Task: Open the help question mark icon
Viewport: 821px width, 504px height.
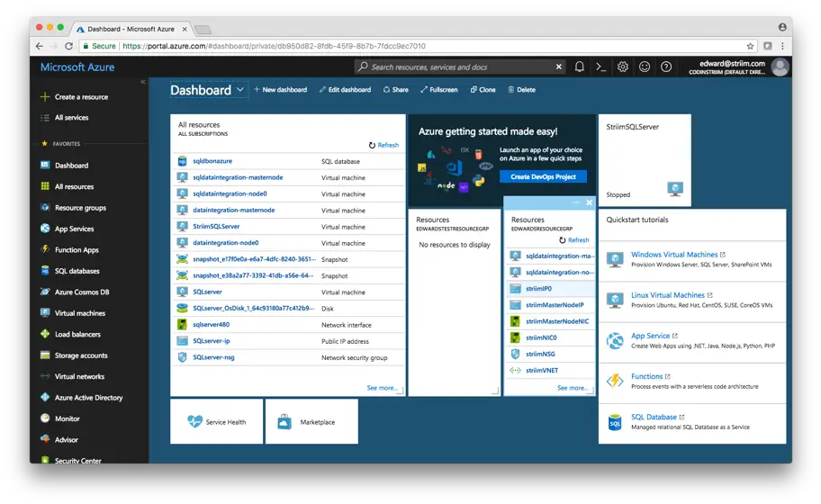Action: click(666, 67)
